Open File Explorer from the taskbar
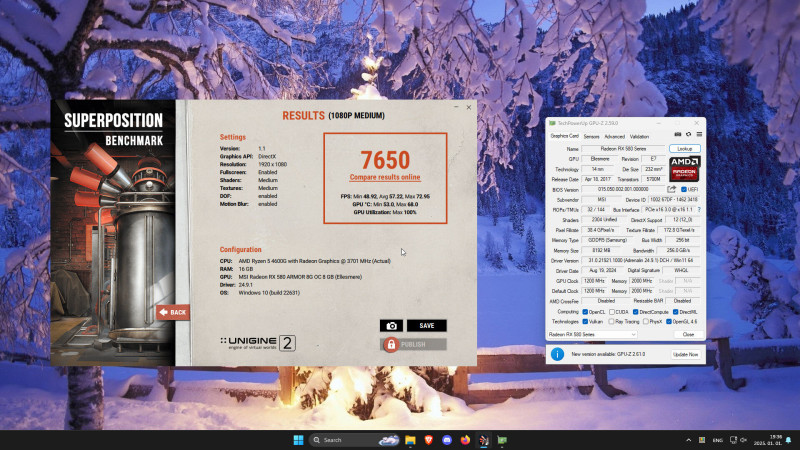 [x=410, y=440]
